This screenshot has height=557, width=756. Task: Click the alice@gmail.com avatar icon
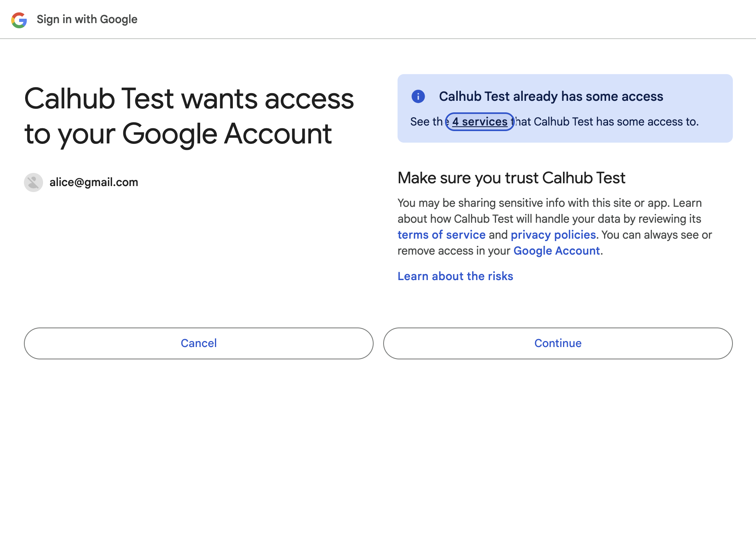33,182
